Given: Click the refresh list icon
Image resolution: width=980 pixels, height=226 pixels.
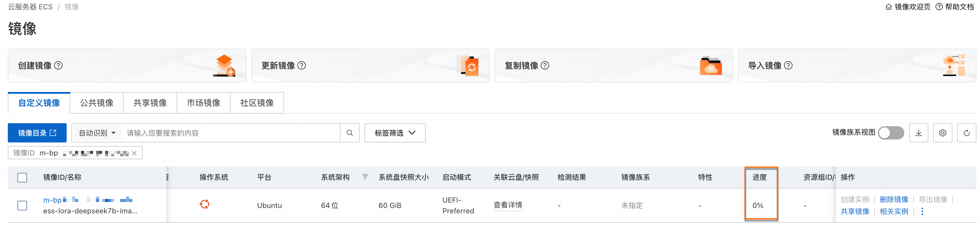Looking at the screenshot, I should click(x=966, y=133).
